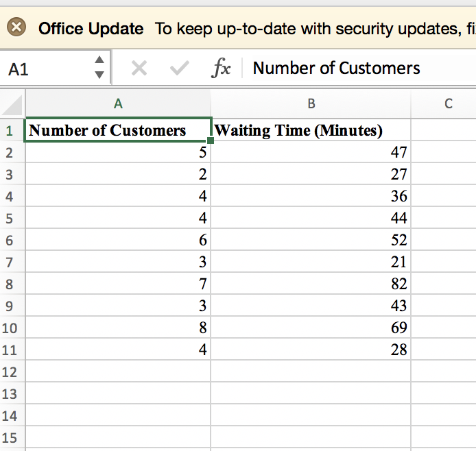476x451 pixels.
Task: Click the cell containing 52
Action: click(x=311, y=240)
